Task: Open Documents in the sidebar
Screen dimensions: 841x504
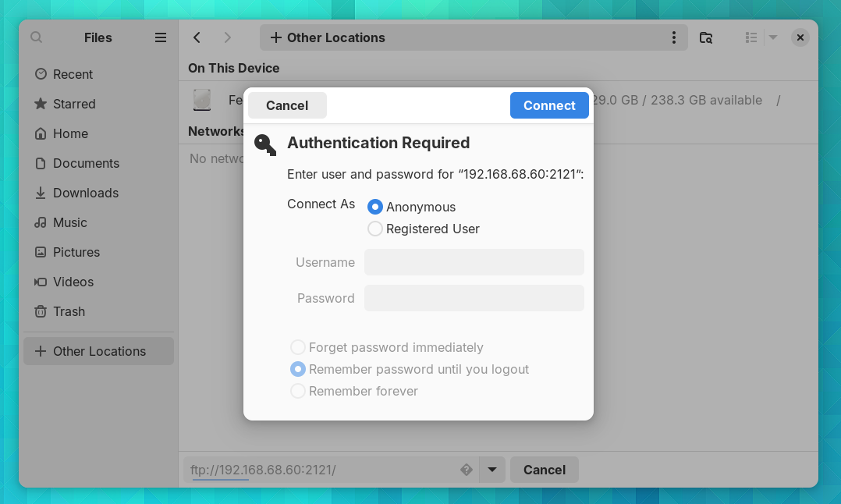Action: click(x=98, y=163)
